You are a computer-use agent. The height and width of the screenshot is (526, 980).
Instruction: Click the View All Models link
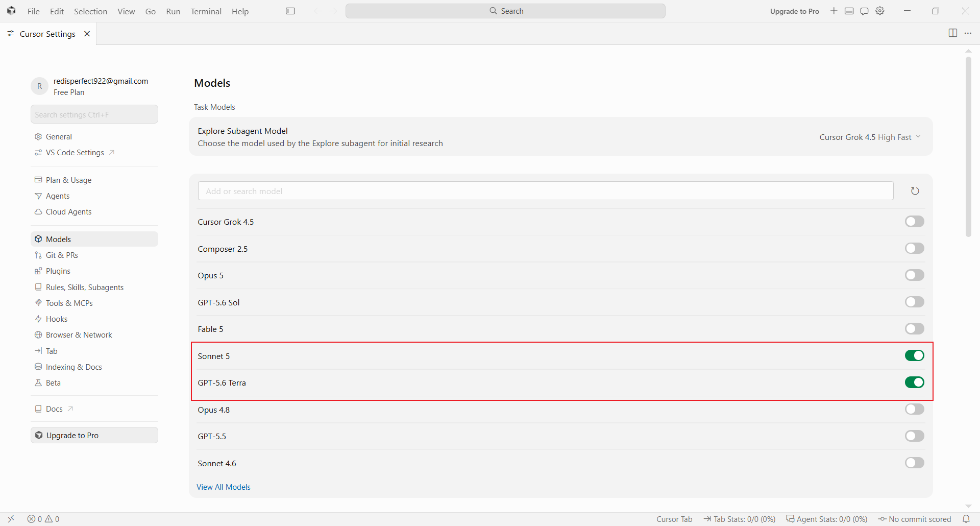click(x=224, y=487)
